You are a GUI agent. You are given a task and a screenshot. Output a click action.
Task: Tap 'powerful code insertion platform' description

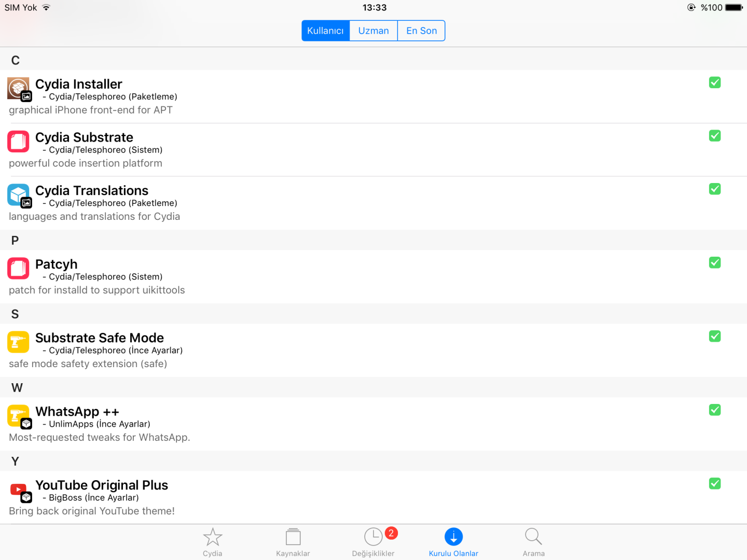point(86,163)
